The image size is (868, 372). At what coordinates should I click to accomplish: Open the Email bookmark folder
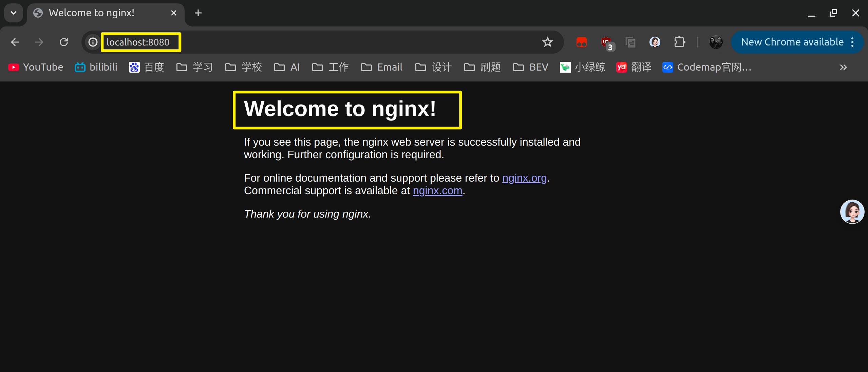[382, 67]
